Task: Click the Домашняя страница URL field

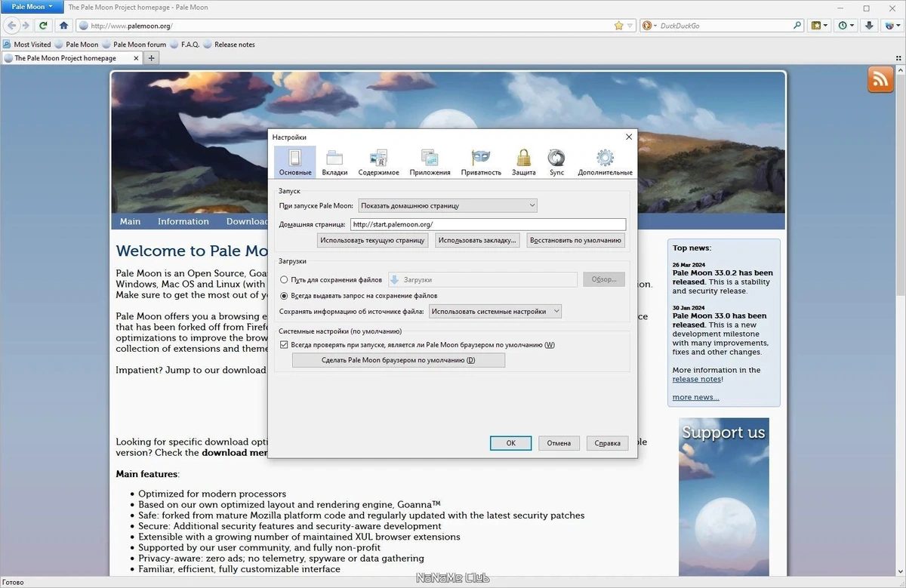Action: (488, 224)
